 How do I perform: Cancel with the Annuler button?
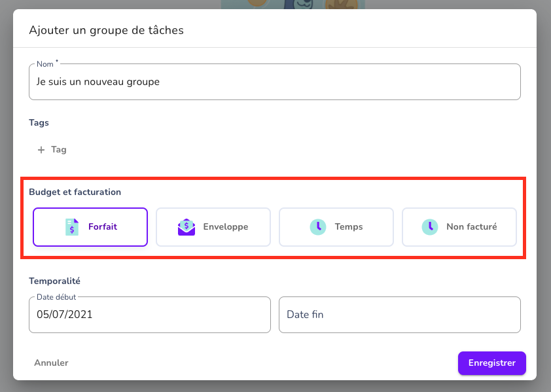(51, 363)
